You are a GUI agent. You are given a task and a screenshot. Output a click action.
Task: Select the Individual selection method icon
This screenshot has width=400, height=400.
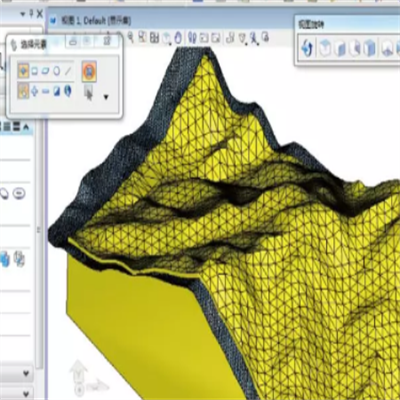[x=23, y=71]
